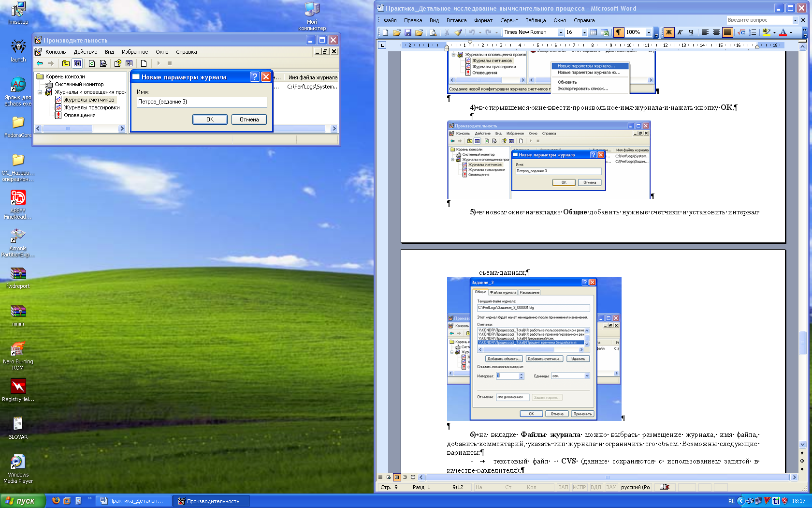This screenshot has height=508, width=812.
Task: Toggle justify alignment in Word
Action: click(727, 32)
